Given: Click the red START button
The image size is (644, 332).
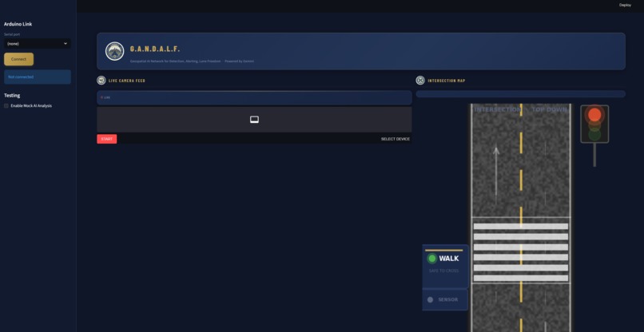Looking at the screenshot, I should point(107,139).
